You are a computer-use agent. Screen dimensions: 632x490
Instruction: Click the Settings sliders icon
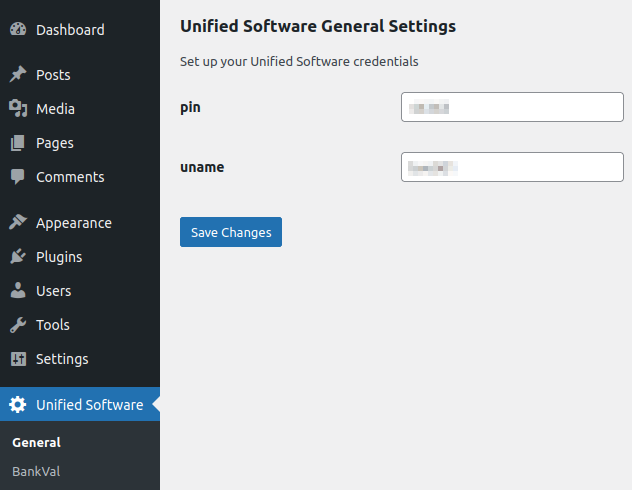[18, 359]
